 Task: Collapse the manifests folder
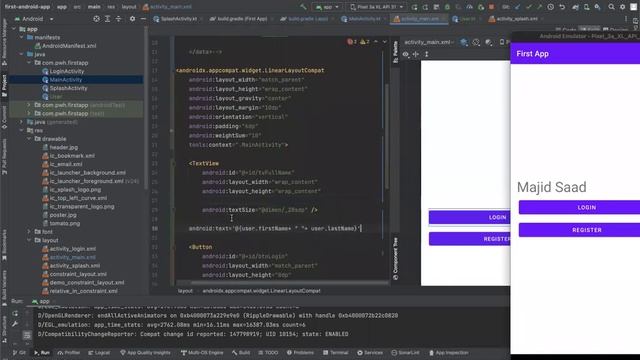pyautogui.click(x=22, y=37)
